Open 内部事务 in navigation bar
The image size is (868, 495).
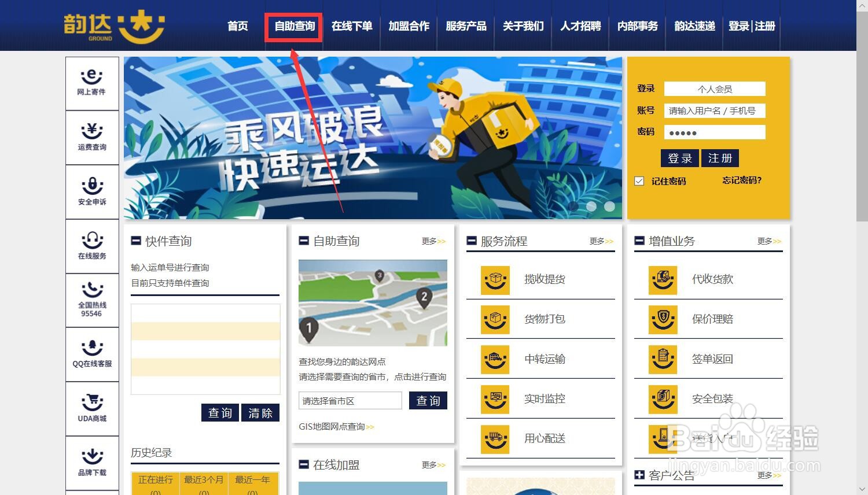pos(638,26)
